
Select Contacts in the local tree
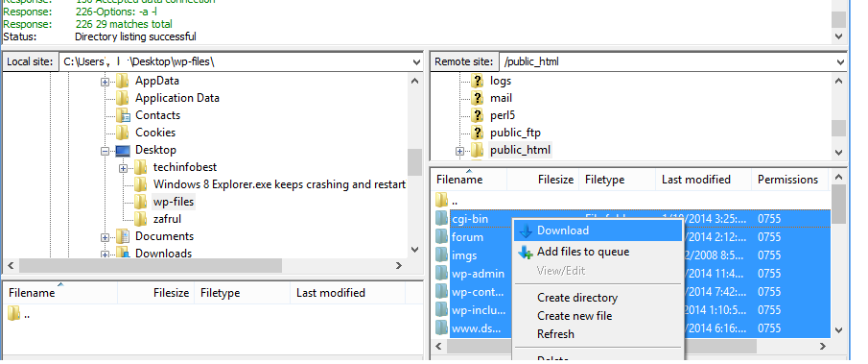[157, 115]
